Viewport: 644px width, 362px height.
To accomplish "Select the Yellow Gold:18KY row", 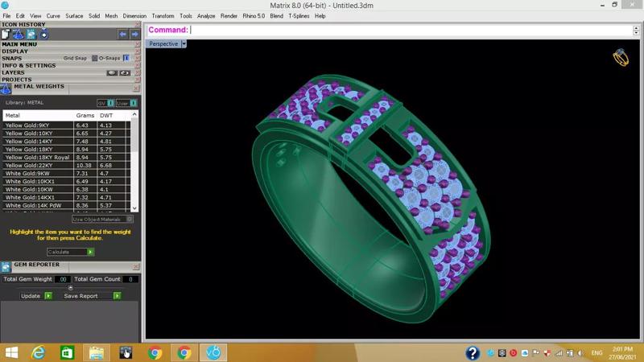I will click(67, 150).
